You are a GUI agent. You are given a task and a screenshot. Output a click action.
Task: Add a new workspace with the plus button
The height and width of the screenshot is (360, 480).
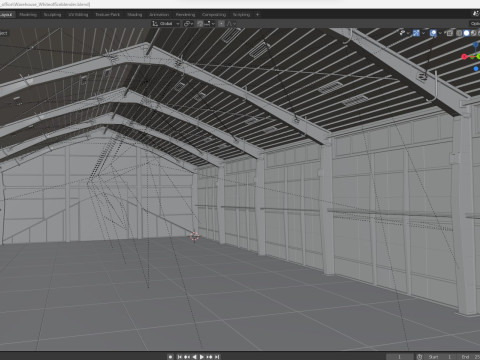257,15
